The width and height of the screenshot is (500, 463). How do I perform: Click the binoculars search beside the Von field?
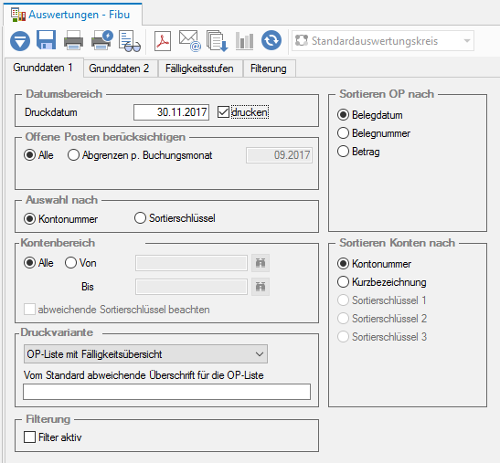[260, 263]
